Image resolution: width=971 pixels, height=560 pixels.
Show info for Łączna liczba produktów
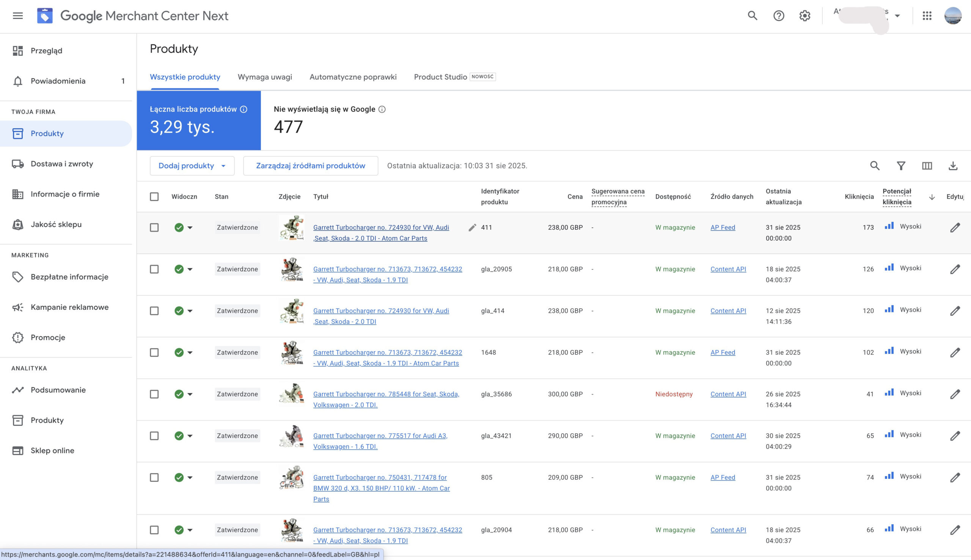pyautogui.click(x=244, y=109)
